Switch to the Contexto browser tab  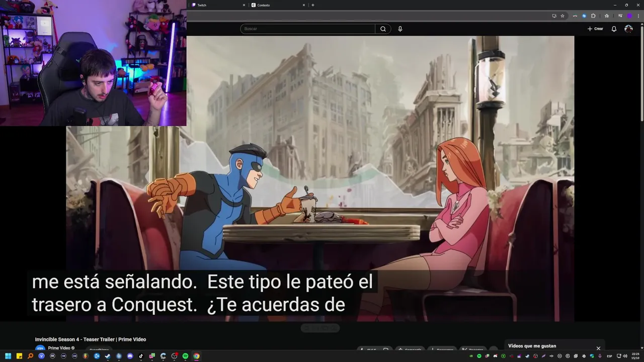(277, 5)
